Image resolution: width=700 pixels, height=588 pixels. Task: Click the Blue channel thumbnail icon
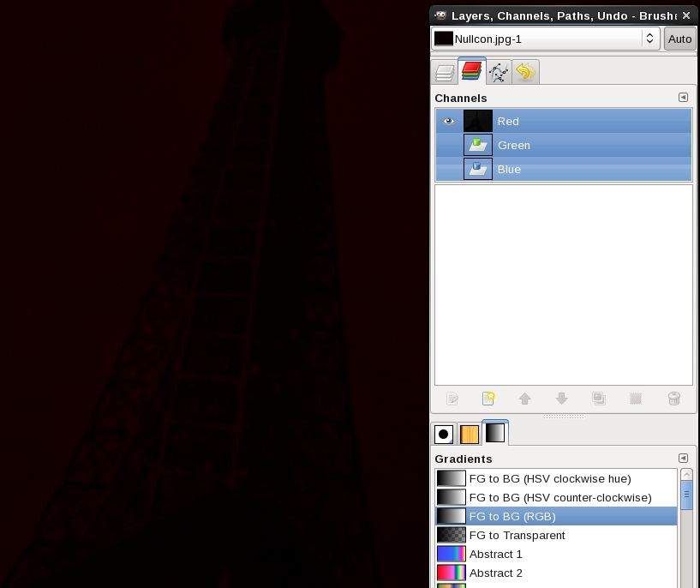(478, 169)
